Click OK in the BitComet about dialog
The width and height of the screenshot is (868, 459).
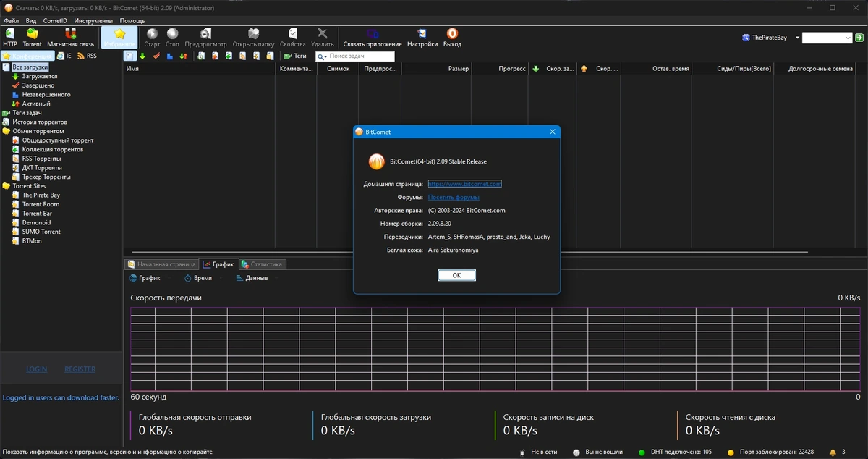point(456,275)
